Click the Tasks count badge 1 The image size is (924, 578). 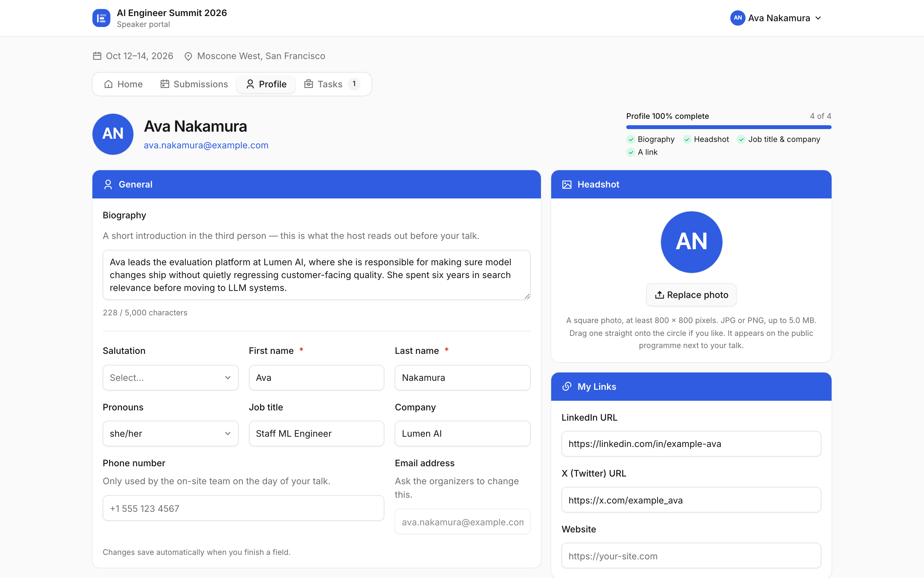[354, 84]
